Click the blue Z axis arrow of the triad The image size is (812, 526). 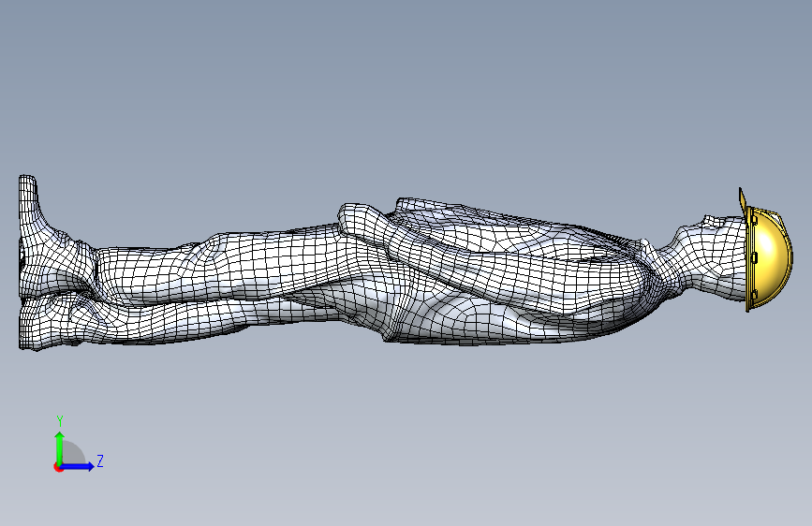[77, 466]
